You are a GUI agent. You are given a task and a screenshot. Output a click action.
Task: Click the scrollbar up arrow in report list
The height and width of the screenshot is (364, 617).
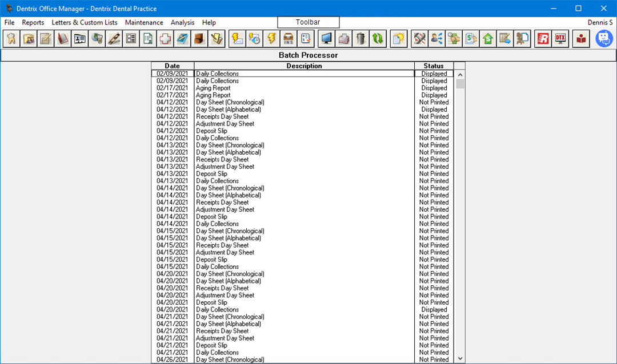[x=460, y=74]
